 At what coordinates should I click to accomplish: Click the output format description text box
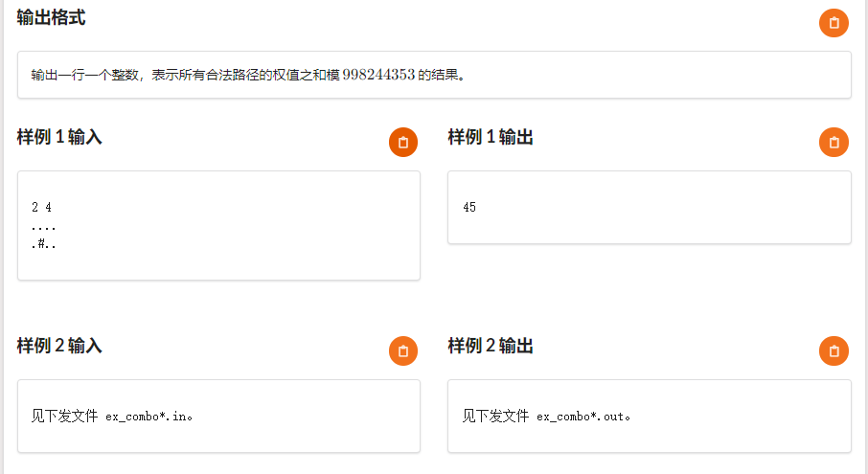pos(434,75)
